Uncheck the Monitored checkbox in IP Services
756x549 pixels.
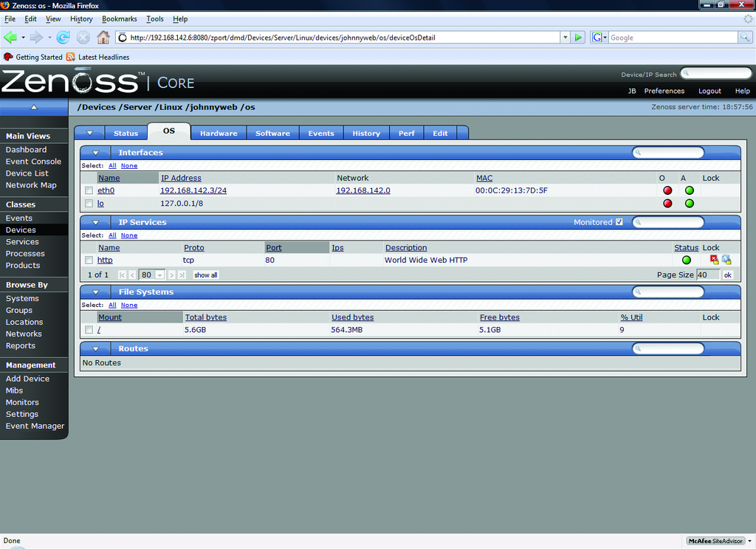click(619, 222)
